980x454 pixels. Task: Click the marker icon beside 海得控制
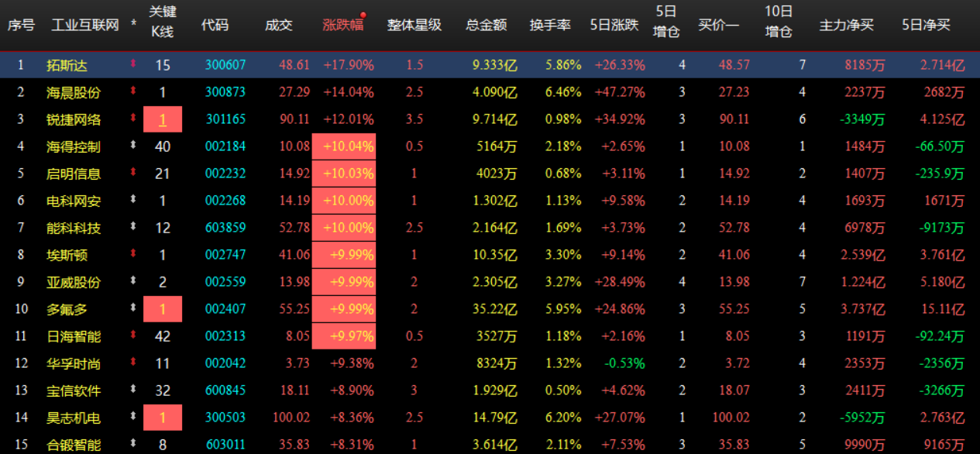click(x=133, y=146)
